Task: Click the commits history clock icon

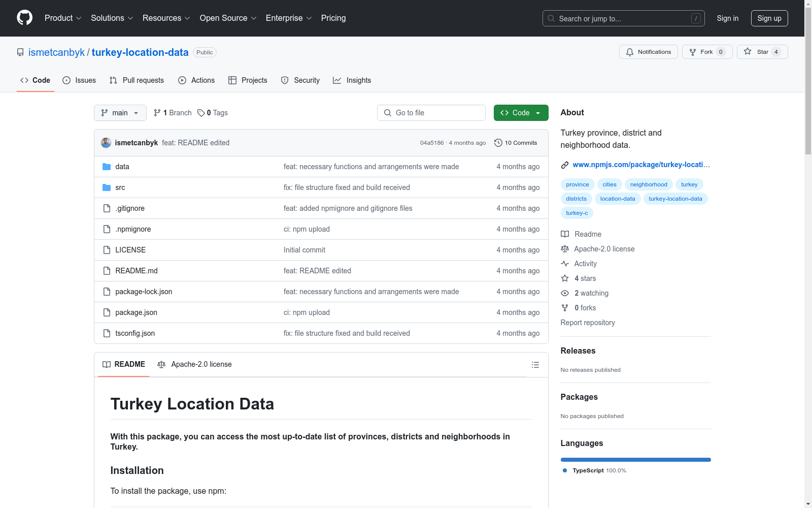Action: 498,143
